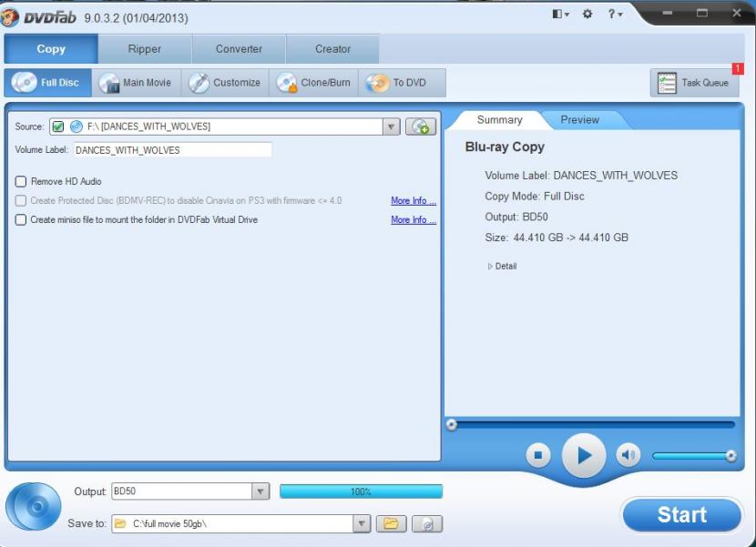
Task: Maximize the DVDFab window
Action: [x=702, y=13]
